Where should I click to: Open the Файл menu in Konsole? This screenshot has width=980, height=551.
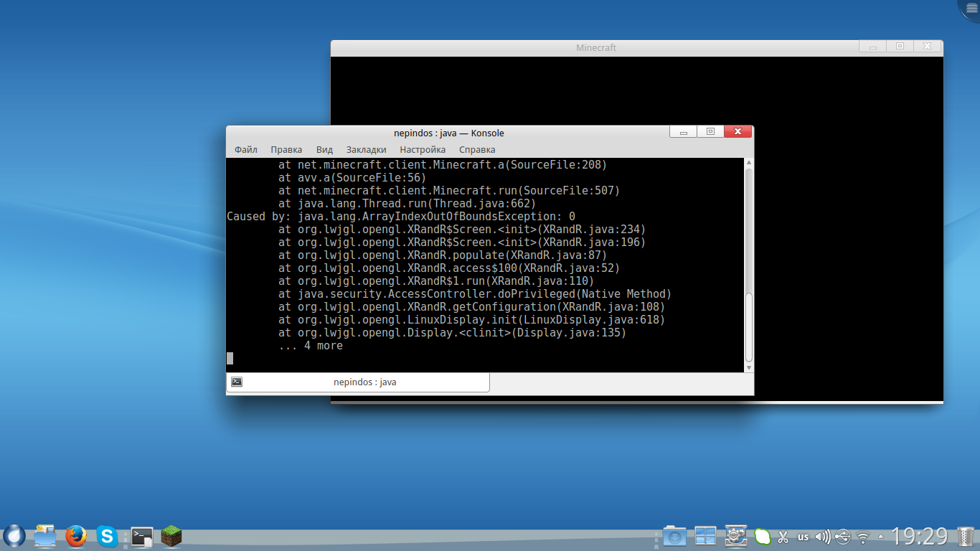click(246, 150)
